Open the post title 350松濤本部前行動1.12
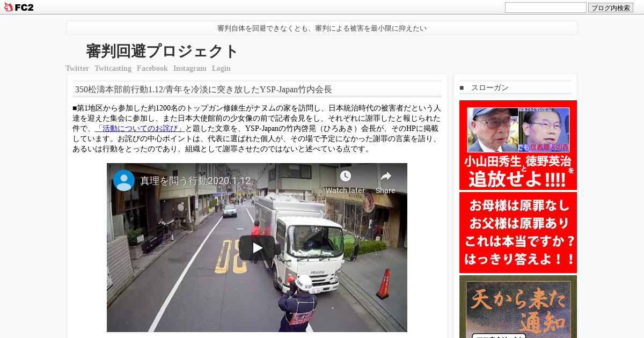This screenshot has width=644, height=338. (203, 90)
